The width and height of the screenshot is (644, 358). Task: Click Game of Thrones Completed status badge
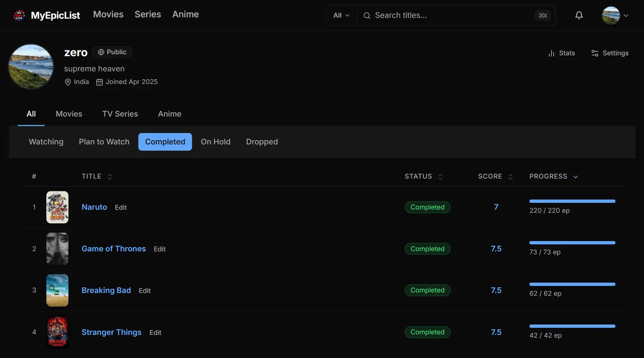tap(428, 249)
